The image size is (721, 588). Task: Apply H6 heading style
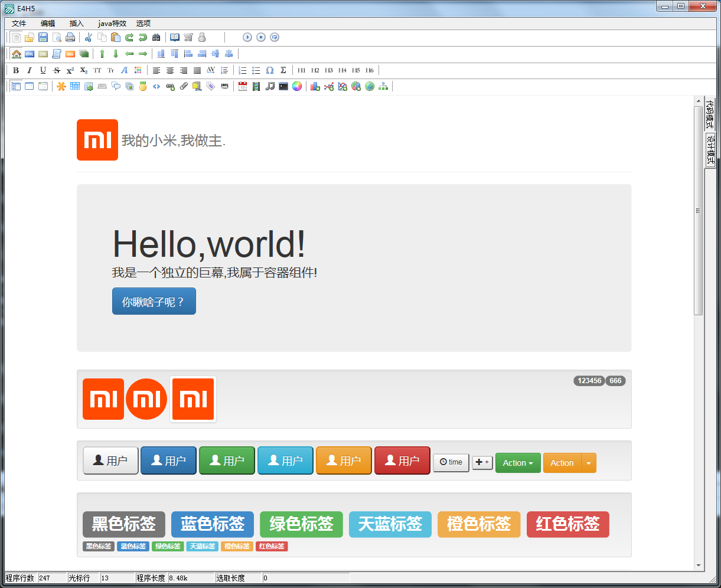tap(370, 70)
